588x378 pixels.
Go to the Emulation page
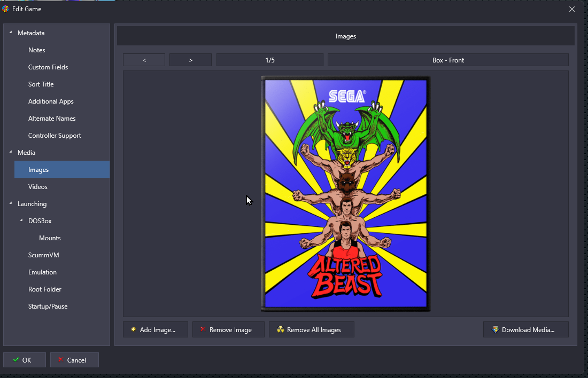(42, 272)
